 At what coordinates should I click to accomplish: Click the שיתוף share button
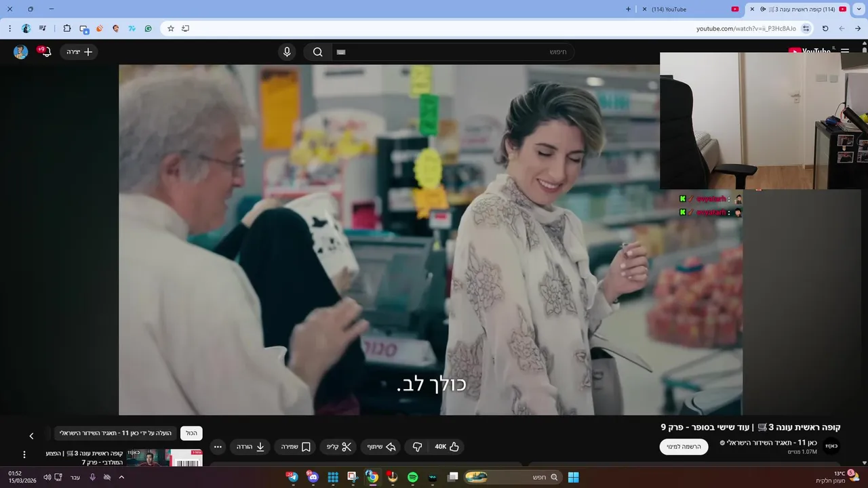coord(381,447)
